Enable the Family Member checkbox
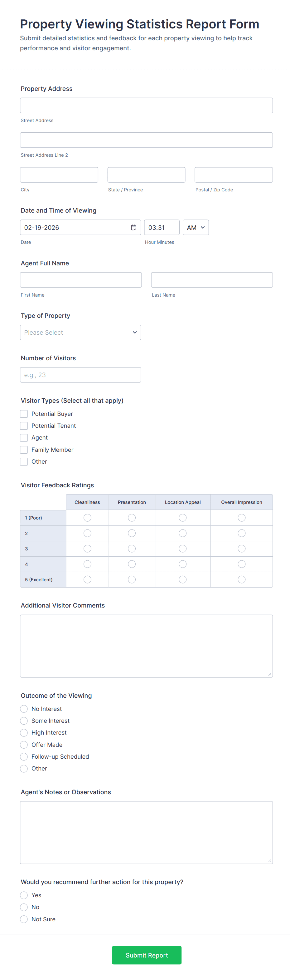 [24, 450]
